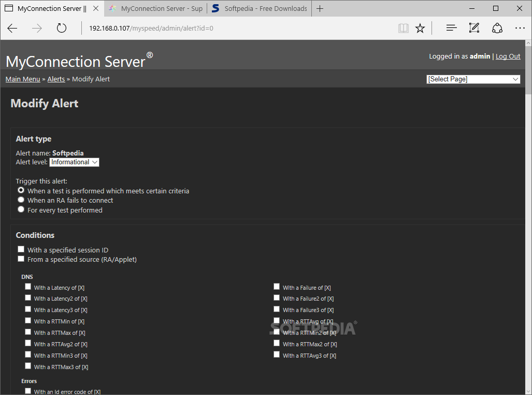Check 'With a RTTMin3 of [X]'
The height and width of the screenshot is (395, 532).
28,355
